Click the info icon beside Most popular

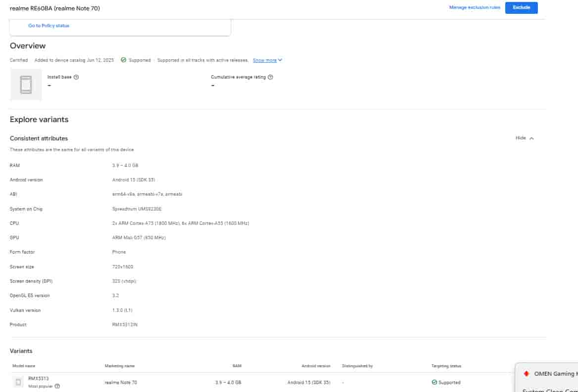pos(58,386)
